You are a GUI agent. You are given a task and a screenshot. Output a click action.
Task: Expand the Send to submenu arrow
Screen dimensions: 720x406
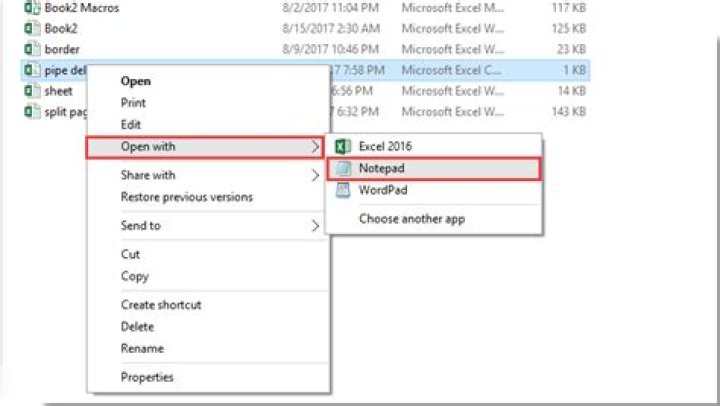pos(315,226)
